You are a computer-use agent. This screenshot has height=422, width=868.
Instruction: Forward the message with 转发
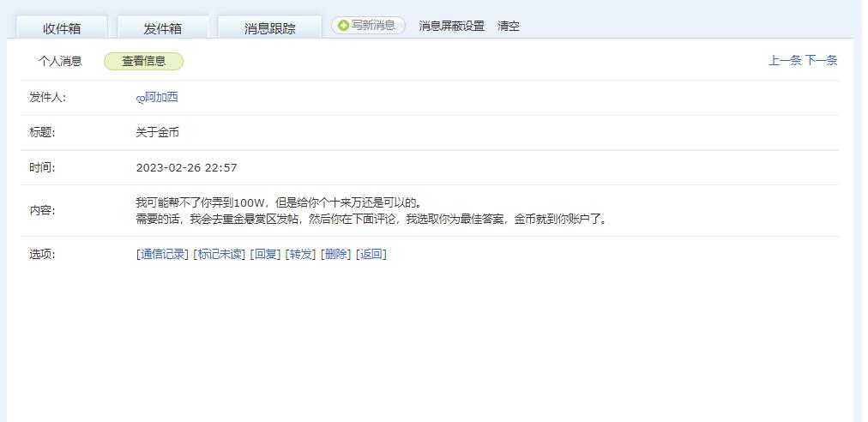(300, 254)
